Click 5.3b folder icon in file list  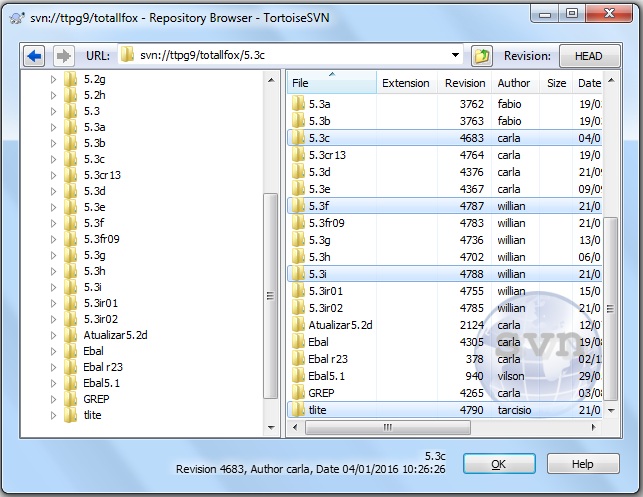tap(298, 121)
